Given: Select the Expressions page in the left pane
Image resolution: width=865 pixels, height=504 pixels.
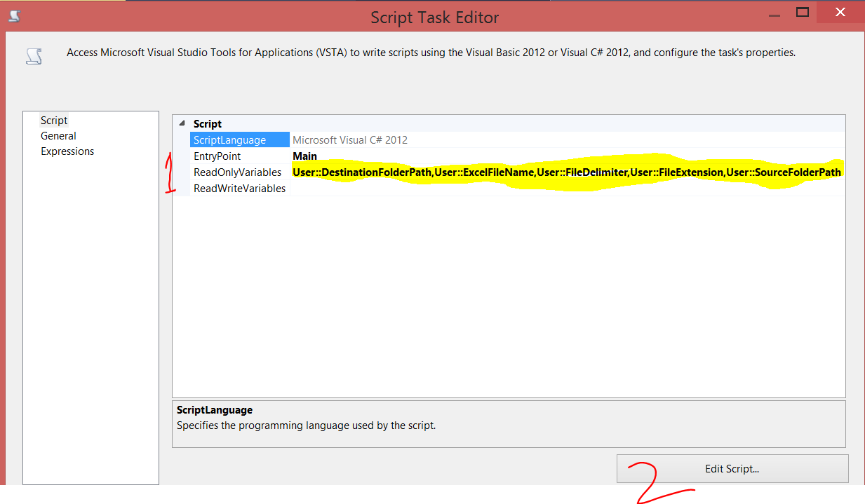Looking at the screenshot, I should tap(67, 151).
